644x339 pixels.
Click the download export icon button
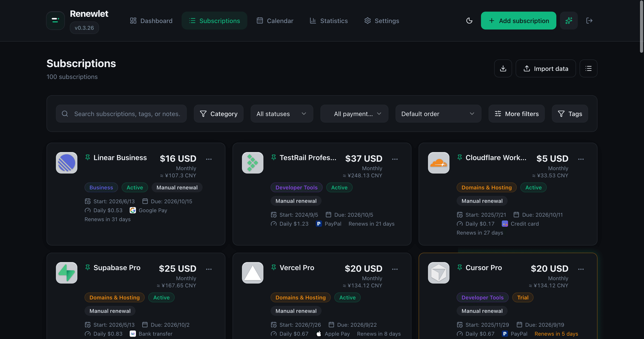pyautogui.click(x=503, y=68)
